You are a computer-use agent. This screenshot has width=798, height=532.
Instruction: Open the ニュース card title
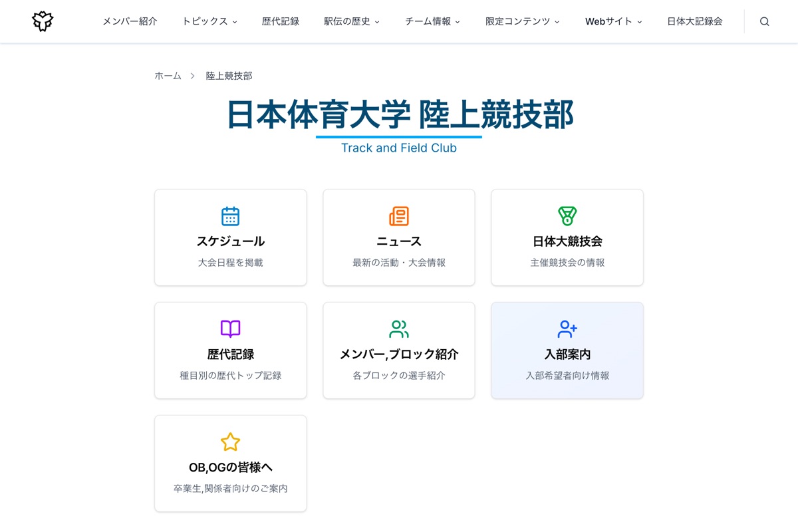click(399, 241)
